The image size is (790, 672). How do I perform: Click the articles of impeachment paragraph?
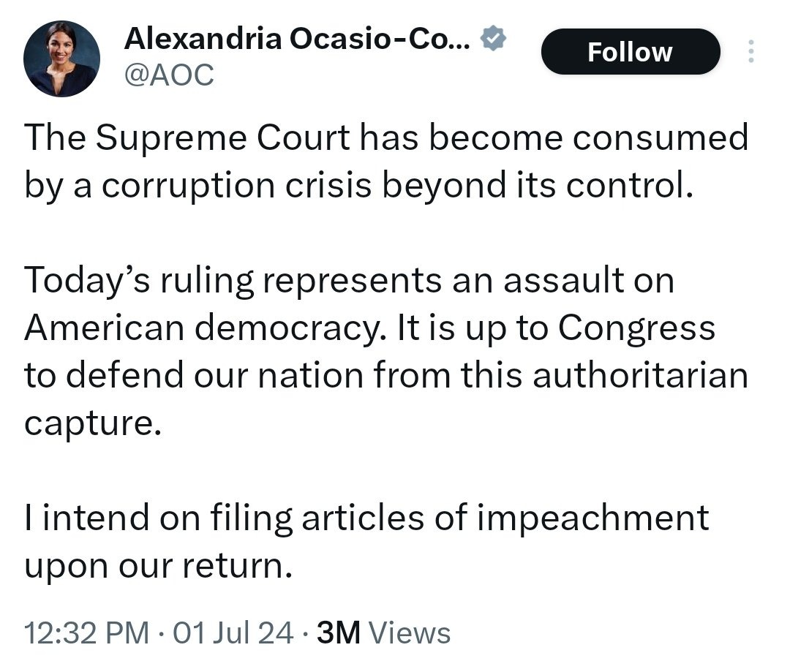click(366, 541)
